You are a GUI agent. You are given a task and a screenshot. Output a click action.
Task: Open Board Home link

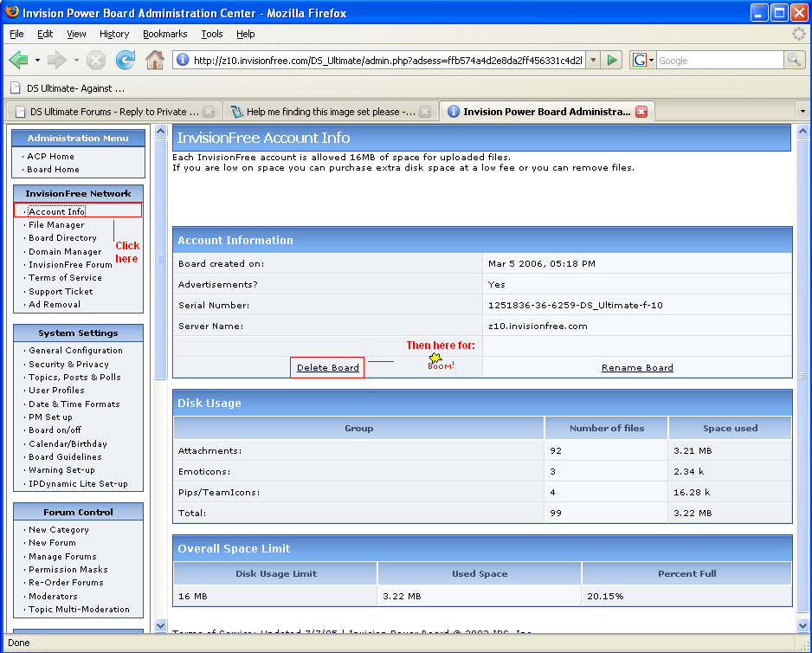pyautogui.click(x=53, y=169)
